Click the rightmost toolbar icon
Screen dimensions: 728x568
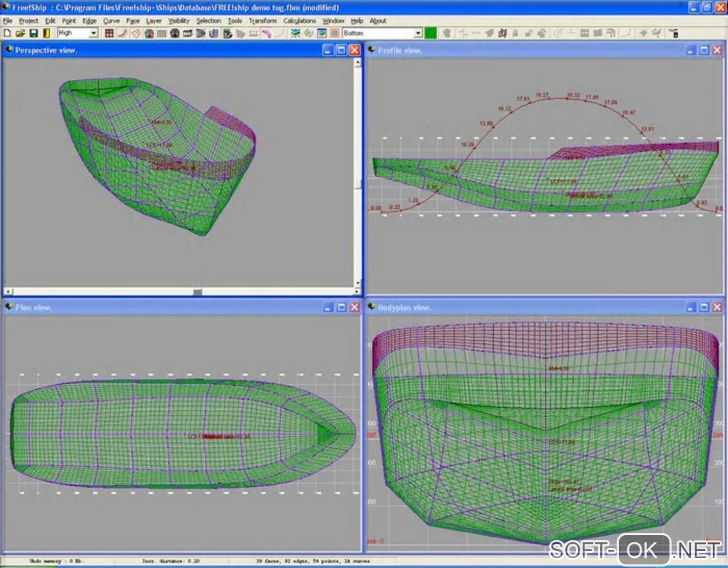[674, 33]
